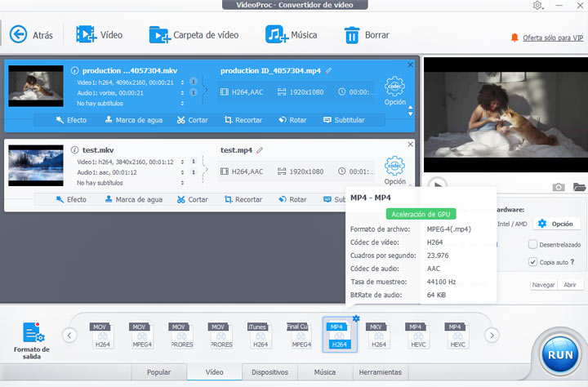The image size is (588, 387).
Task: Change Video1 track selector of production file
Action: [183, 82]
